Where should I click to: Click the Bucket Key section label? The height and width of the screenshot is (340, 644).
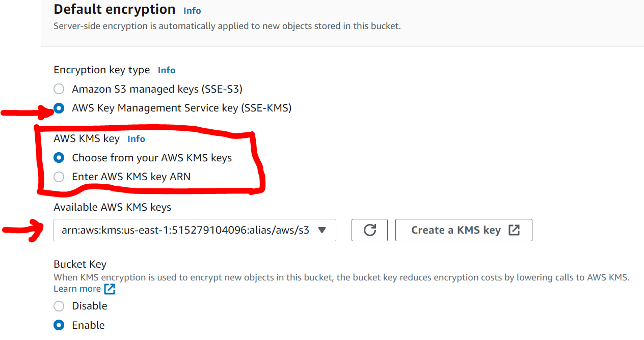coord(80,264)
